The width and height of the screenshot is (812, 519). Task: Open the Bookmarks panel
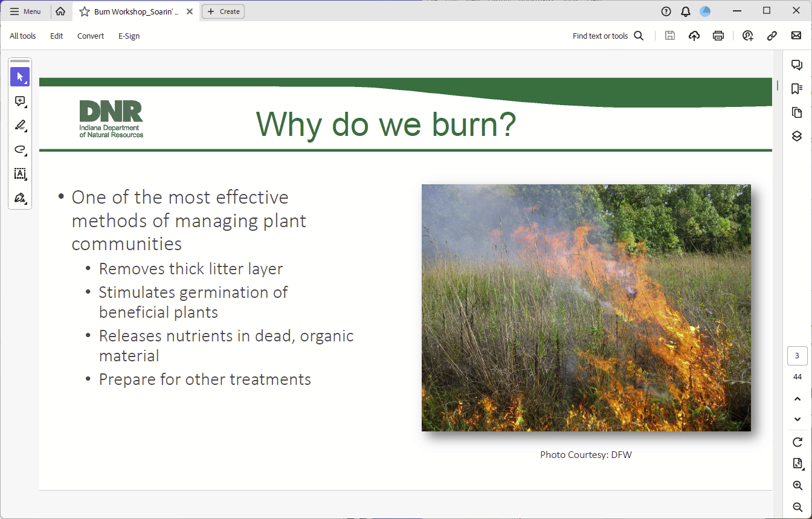click(x=797, y=89)
